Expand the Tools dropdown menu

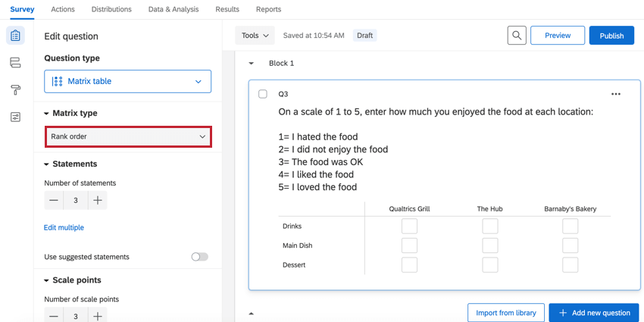click(x=255, y=36)
